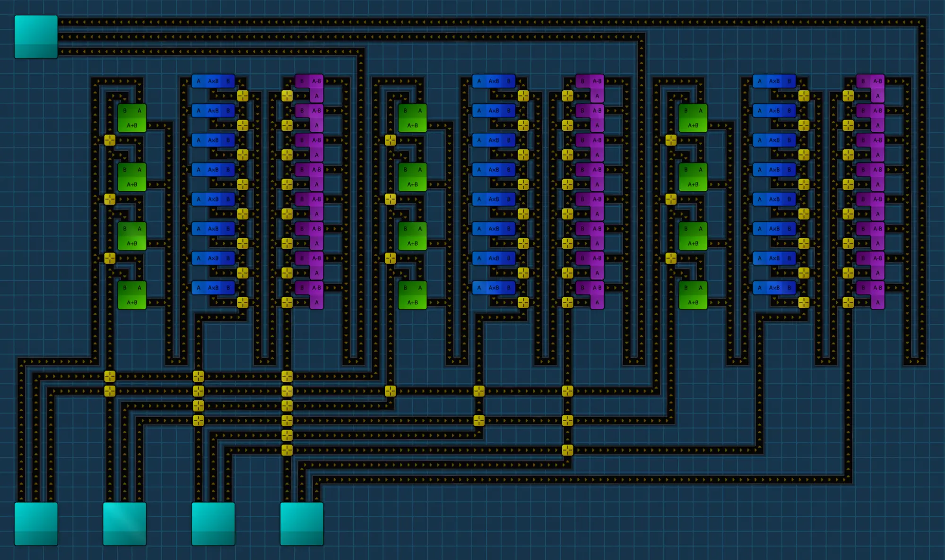Select topmost blue AxB multiplier in left column
The image size is (945, 560).
coord(213,81)
